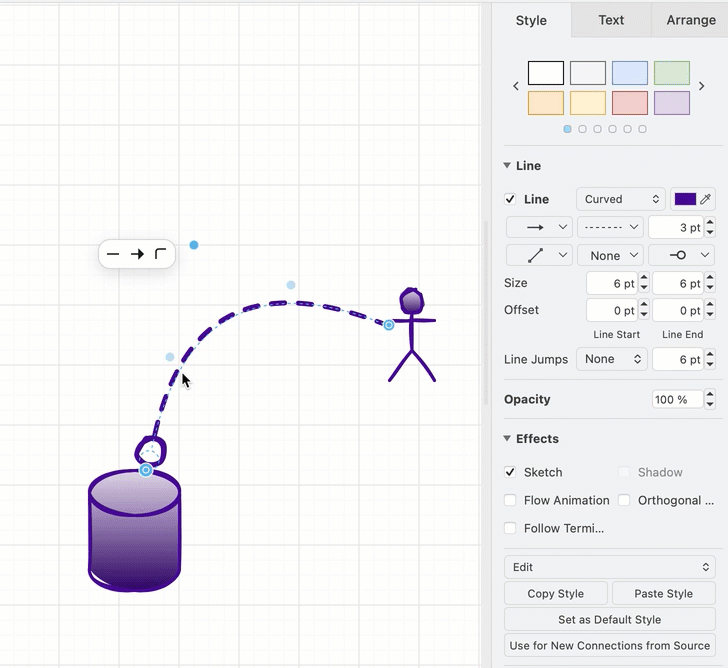Select the purple cylinder shape

point(135,531)
